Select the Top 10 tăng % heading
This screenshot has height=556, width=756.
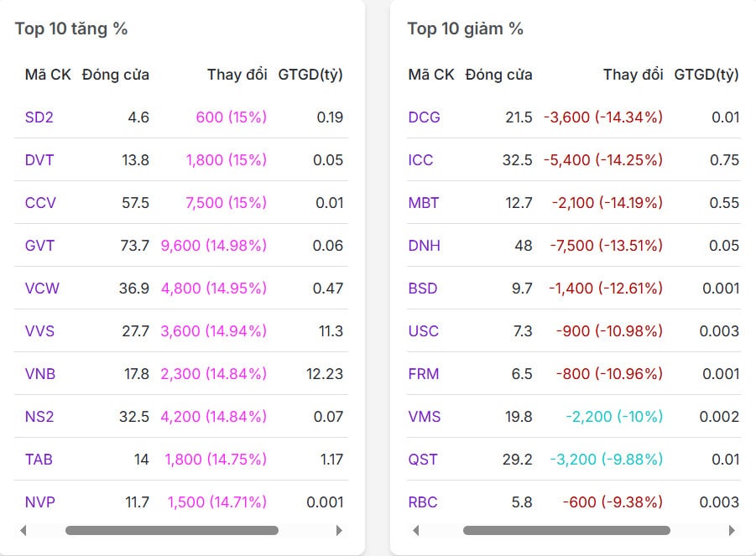(x=70, y=28)
